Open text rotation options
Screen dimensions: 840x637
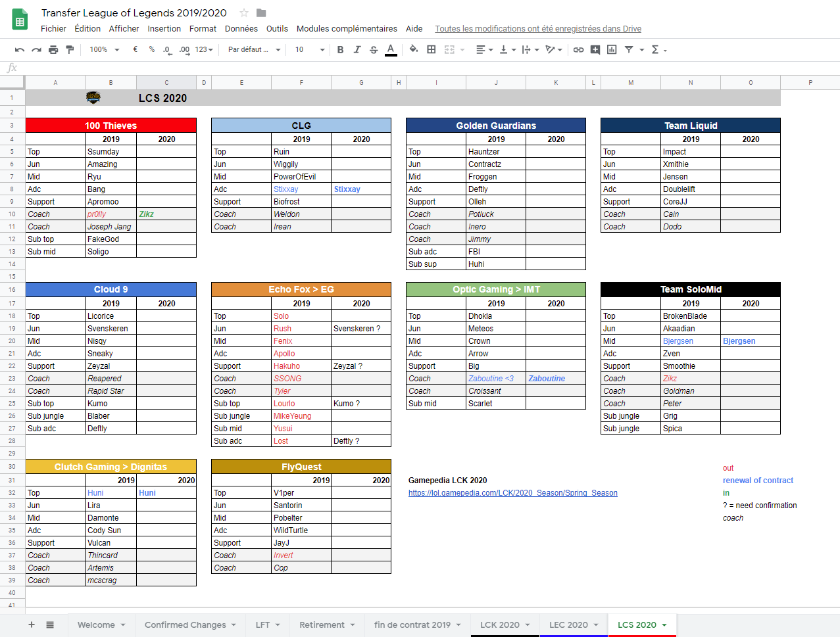point(554,50)
